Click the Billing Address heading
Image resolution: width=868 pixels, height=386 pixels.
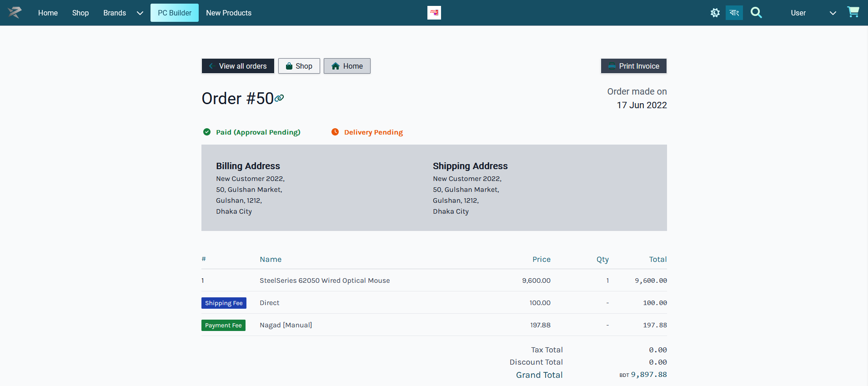(x=248, y=166)
